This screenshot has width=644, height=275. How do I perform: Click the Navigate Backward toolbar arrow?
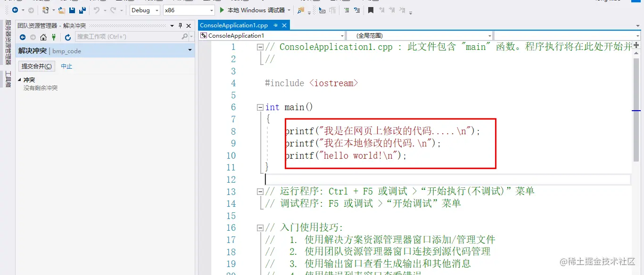coord(15,10)
